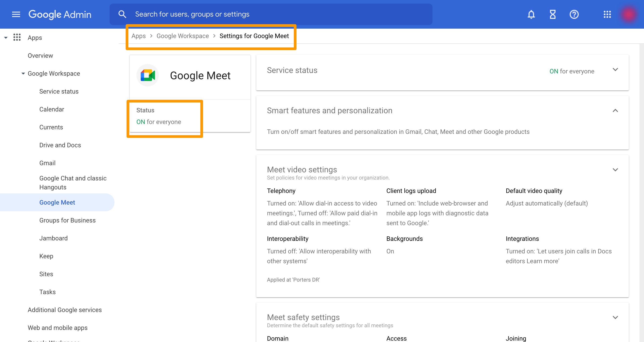Click the Google Workspace breadcrumb link
644x342 pixels.
182,36
